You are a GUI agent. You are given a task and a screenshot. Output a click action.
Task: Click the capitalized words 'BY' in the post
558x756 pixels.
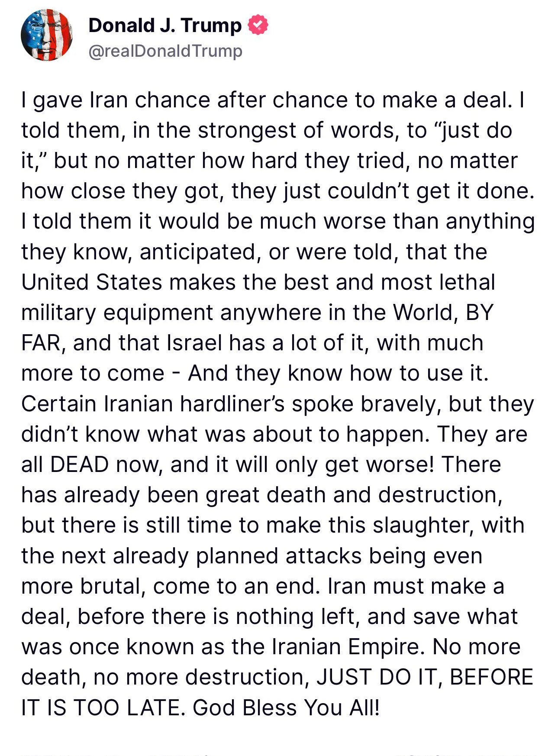[480, 313]
